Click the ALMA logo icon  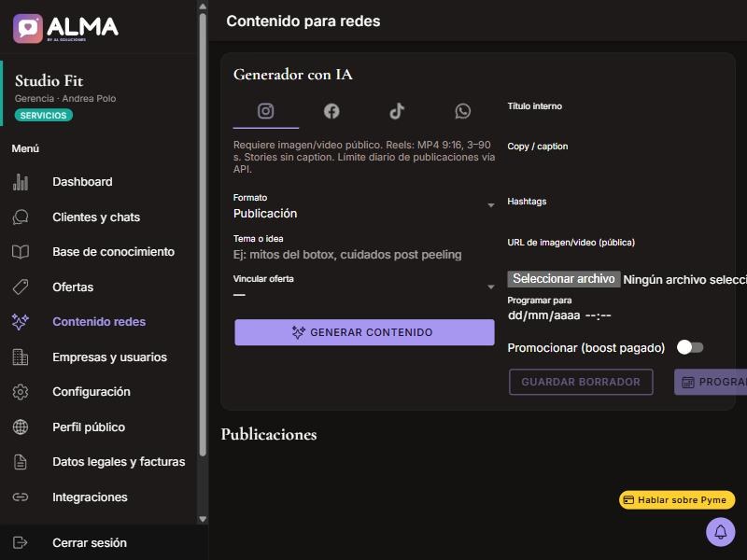(x=28, y=29)
